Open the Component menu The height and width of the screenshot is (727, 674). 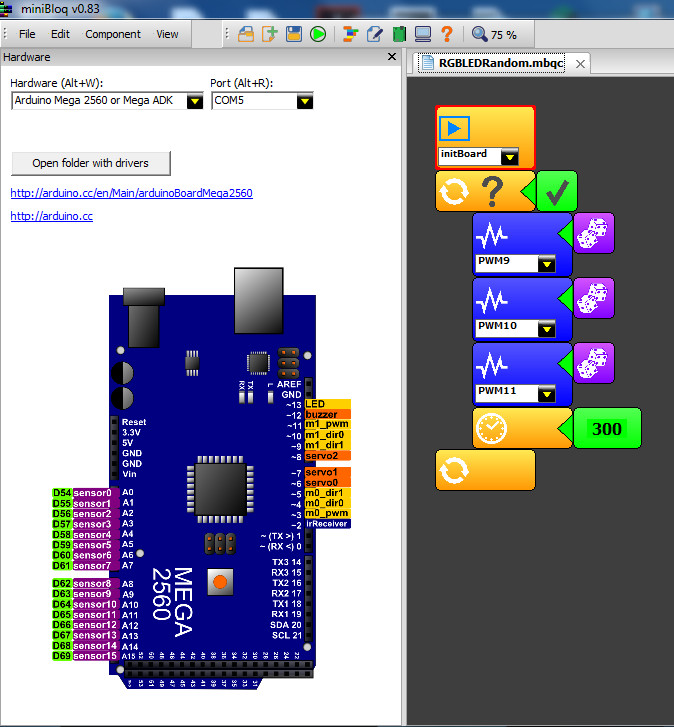(113, 34)
